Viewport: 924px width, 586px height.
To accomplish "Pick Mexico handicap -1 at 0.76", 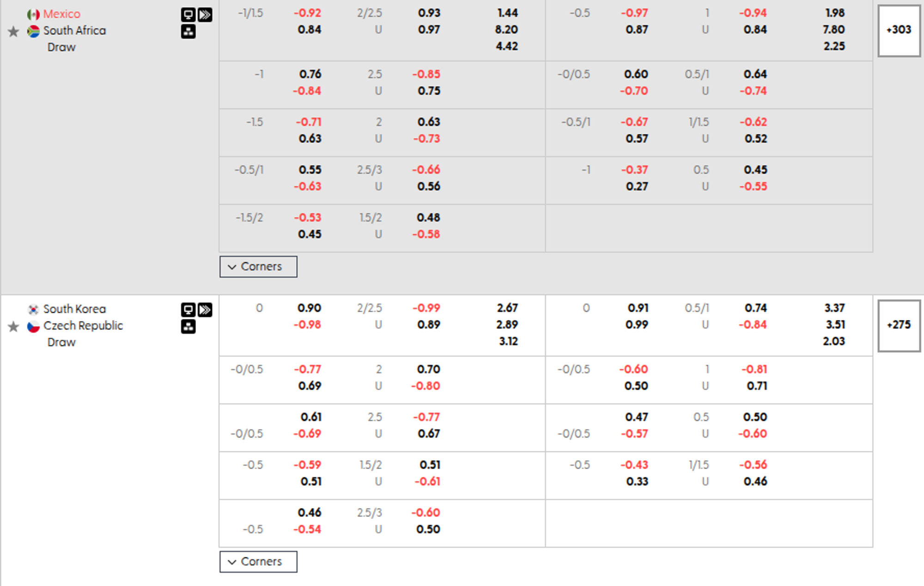I will pyautogui.click(x=310, y=74).
